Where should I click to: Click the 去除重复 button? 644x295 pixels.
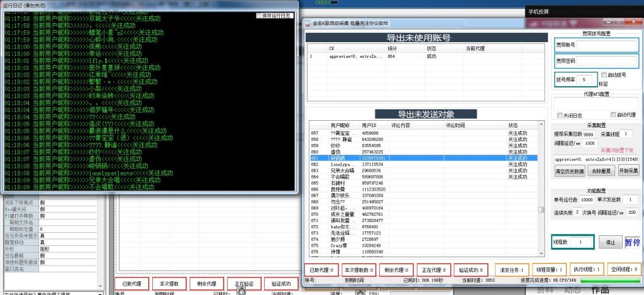pos(597,170)
